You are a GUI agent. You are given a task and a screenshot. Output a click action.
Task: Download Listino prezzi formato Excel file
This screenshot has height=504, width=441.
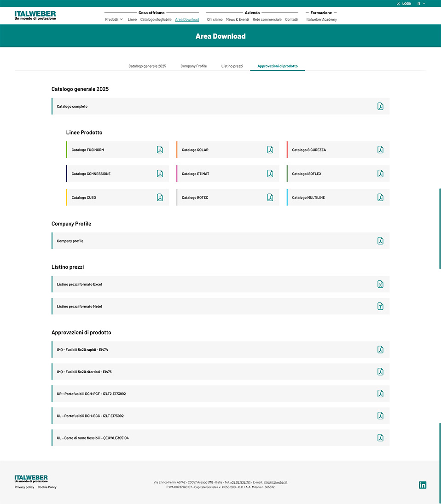point(380,284)
